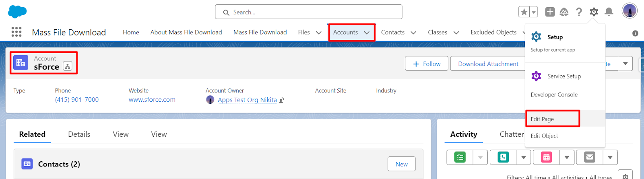
Task: Expand the Contacts tab chevron
Action: click(x=413, y=33)
